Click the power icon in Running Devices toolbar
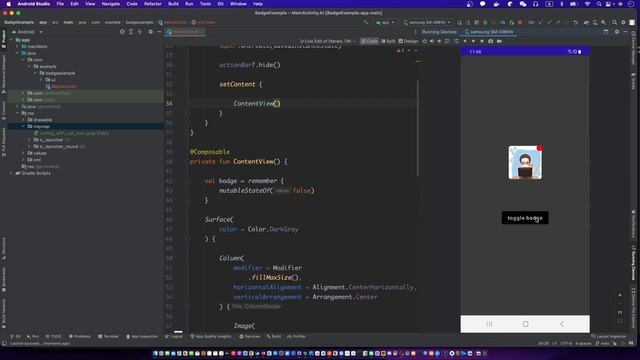This screenshot has height=360, width=640. 424,41
